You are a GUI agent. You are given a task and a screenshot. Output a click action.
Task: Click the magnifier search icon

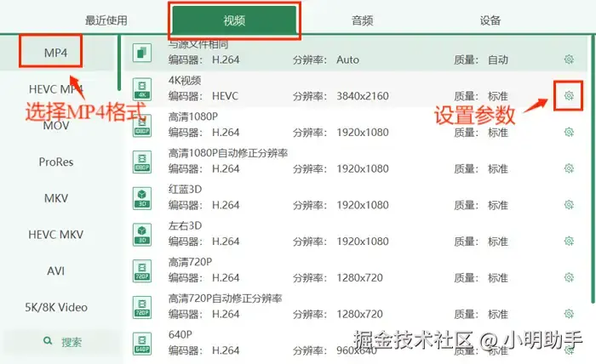point(48,341)
